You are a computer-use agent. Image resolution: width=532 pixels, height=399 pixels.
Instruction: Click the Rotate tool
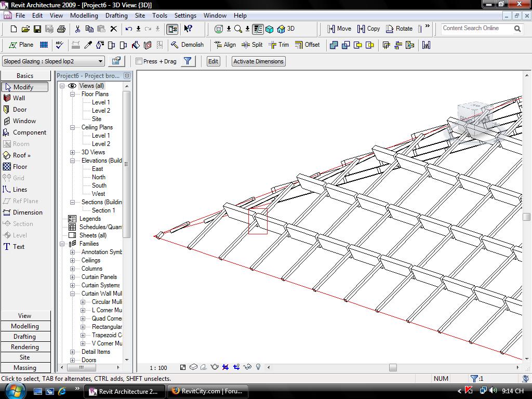coord(399,29)
